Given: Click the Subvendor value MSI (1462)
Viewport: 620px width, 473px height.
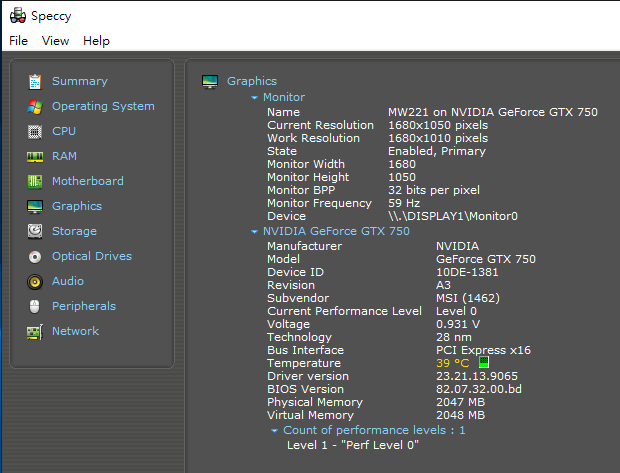Looking at the screenshot, I should point(468,298).
